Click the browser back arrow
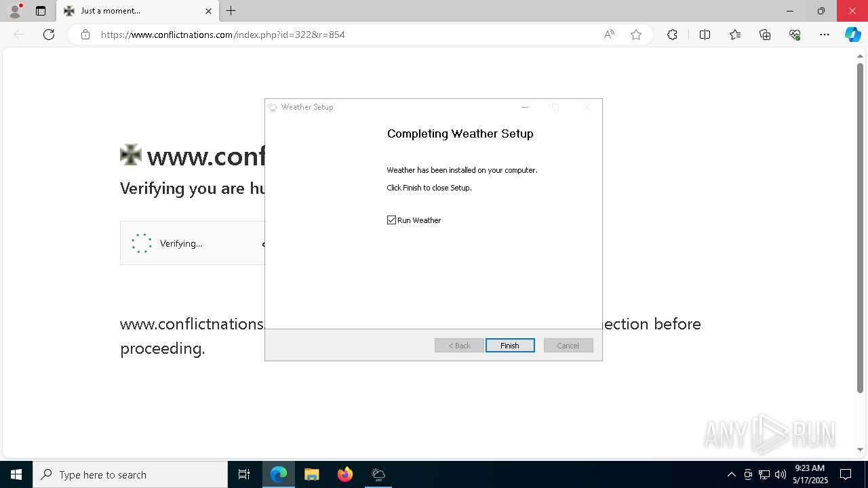 [19, 35]
